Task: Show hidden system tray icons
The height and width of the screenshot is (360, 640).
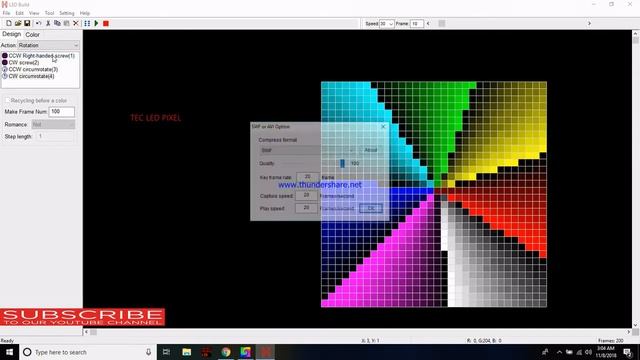Action: (559, 352)
